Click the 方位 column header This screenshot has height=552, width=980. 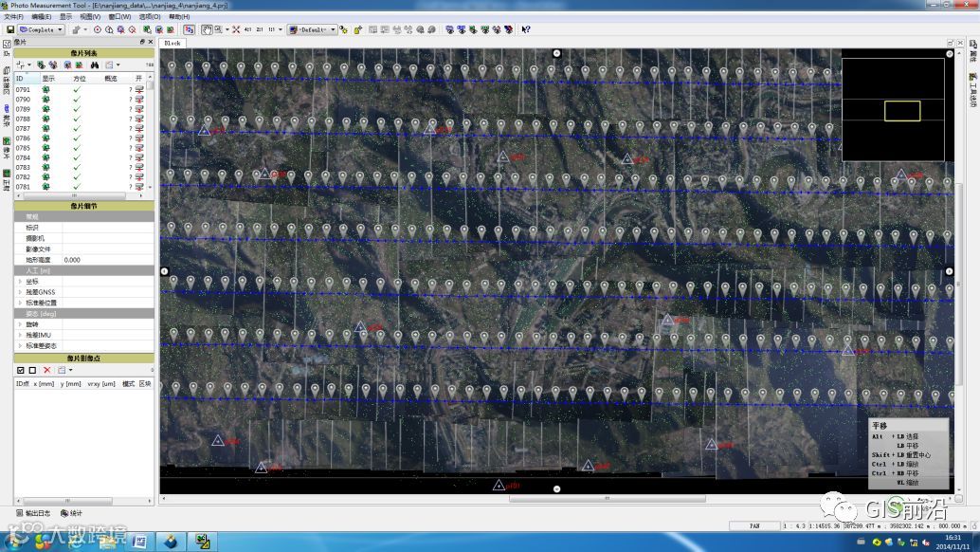80,78
